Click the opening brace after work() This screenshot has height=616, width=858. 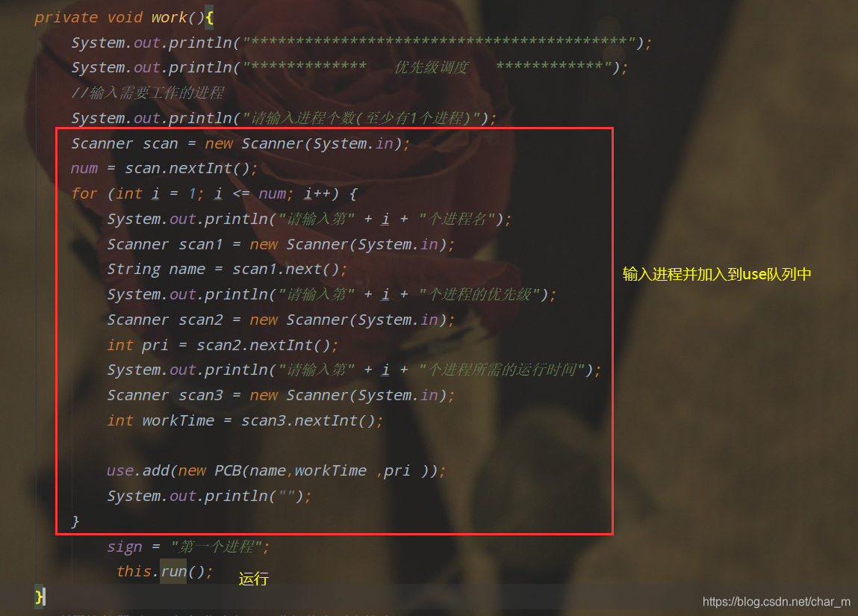209,17
